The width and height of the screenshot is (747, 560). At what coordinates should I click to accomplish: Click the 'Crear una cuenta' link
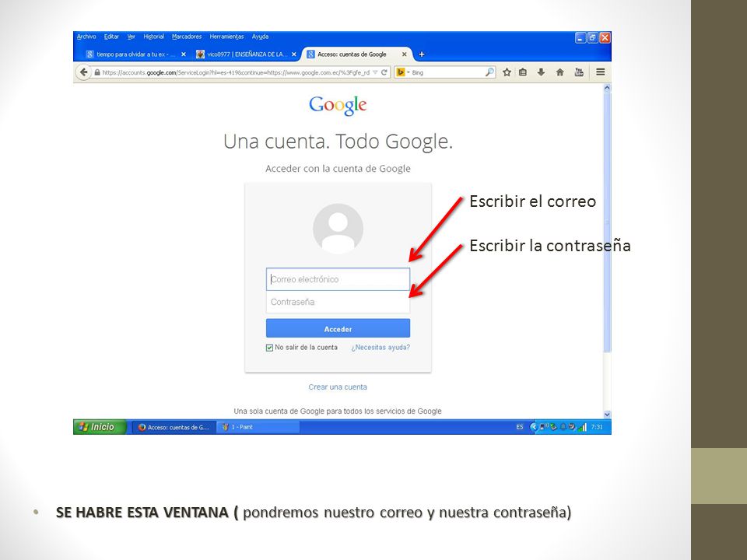pos(338,387)
